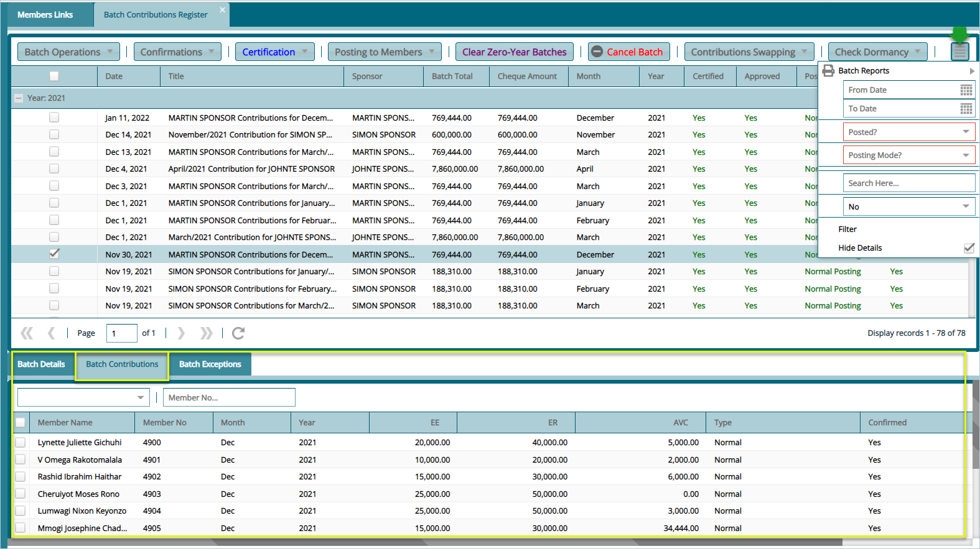Click the Cancel Batch button

tap(628, 52)
